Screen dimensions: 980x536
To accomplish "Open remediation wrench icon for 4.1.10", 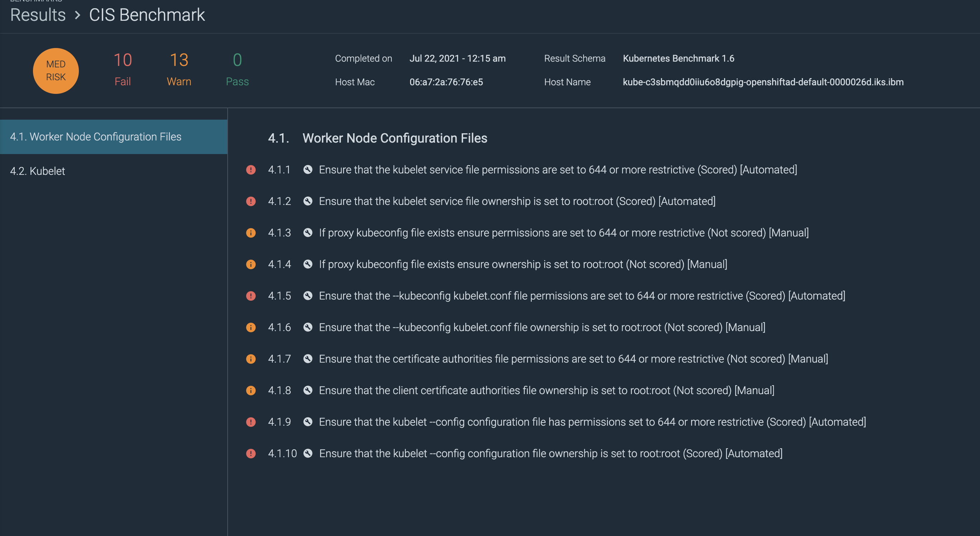I will (x=308, y=454).
